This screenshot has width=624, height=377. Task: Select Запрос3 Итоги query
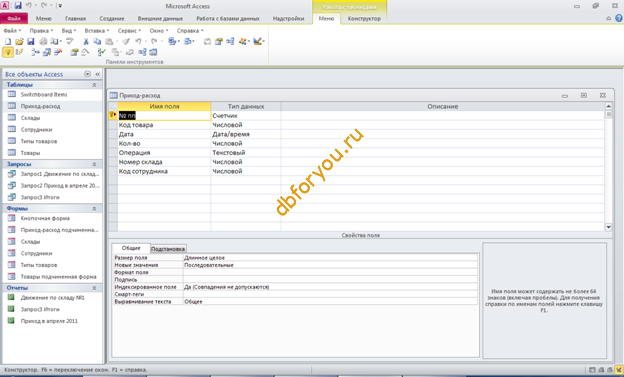(40, 197)
